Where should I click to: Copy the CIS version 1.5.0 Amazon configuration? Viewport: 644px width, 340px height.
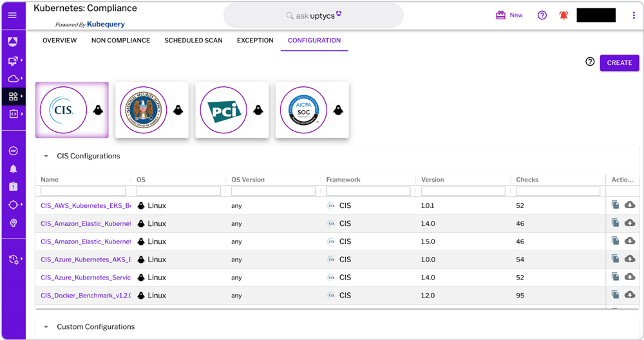click(x=615, y=241)
